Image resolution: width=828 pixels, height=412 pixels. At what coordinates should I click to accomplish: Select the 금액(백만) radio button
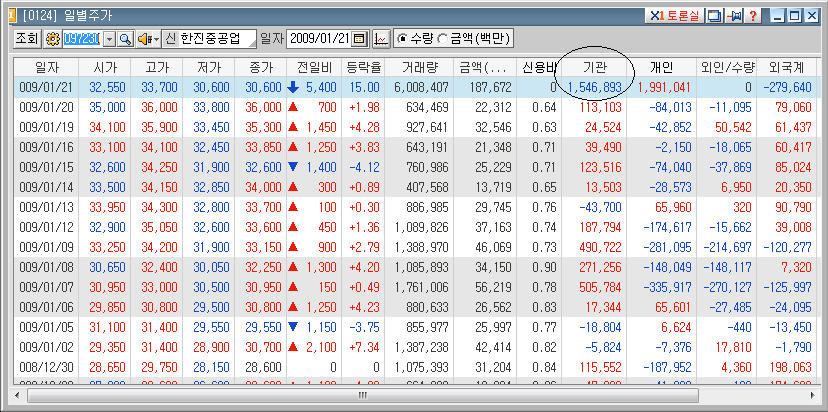(442, 39)
